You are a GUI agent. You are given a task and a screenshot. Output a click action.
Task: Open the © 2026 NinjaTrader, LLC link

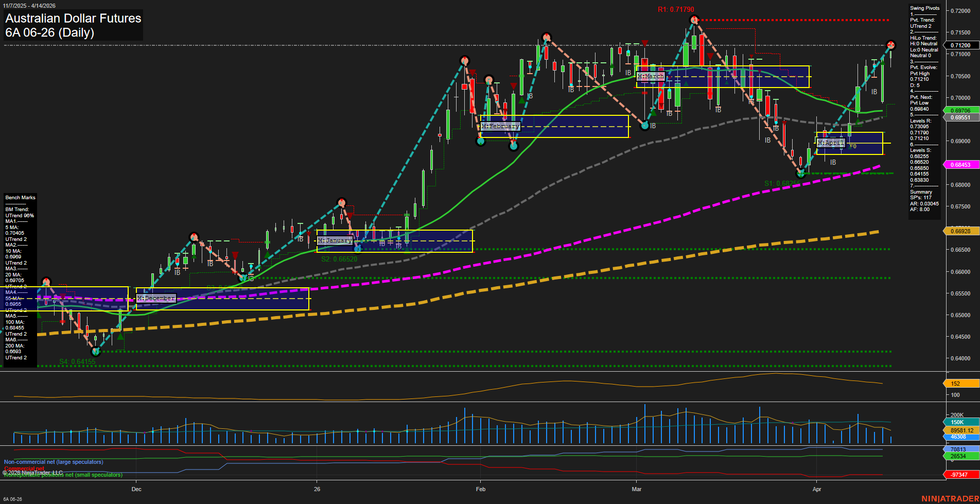32,472
